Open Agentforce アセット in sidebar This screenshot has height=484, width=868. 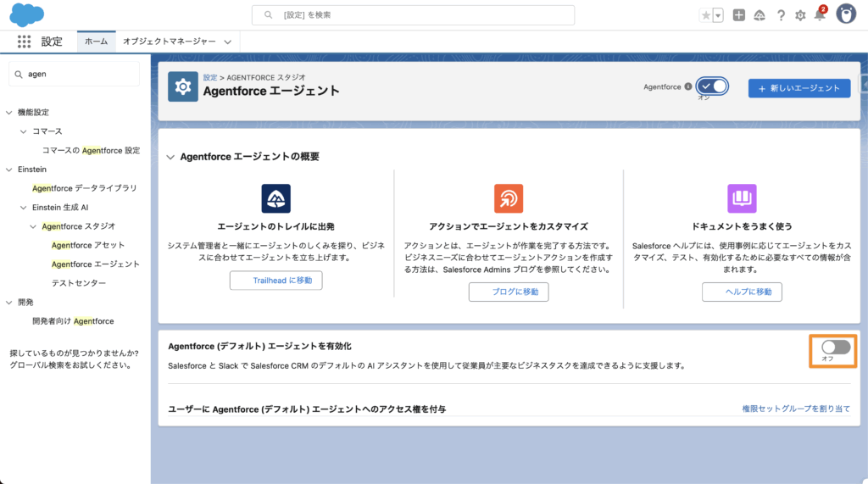click(88, 245)
